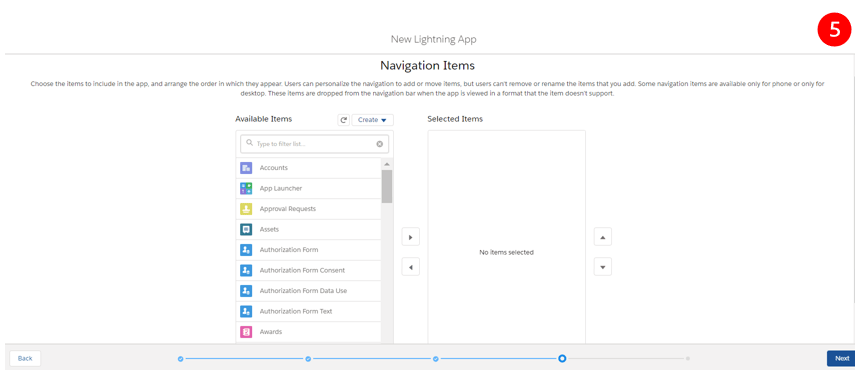Select App Launcher in Available Items

pos(309,188)
